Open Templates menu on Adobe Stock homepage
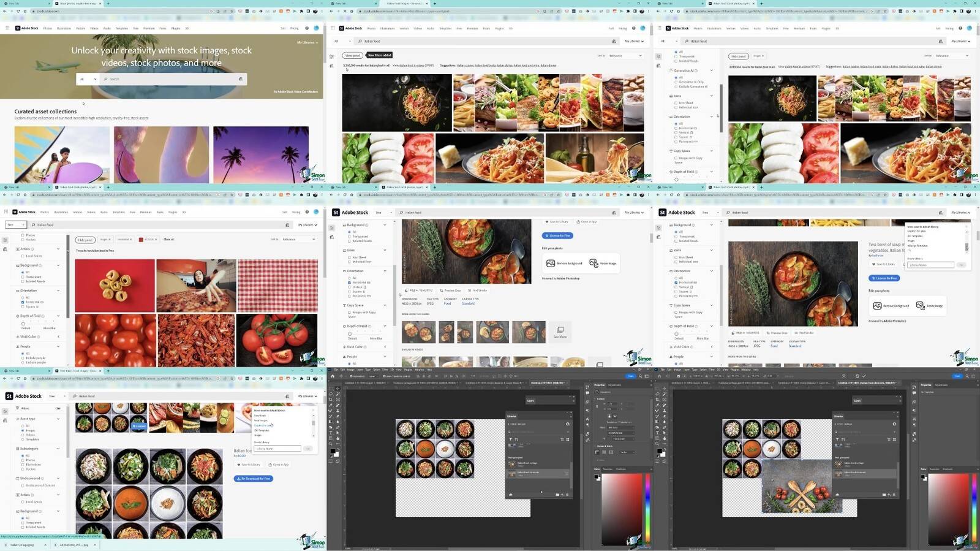Screen dimensions: 980x551 click(121, 28)
